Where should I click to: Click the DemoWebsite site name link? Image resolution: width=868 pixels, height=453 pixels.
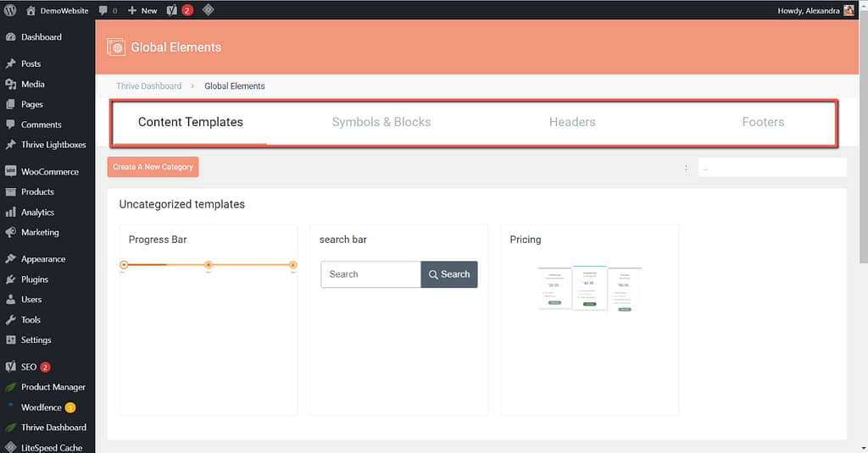64,10
